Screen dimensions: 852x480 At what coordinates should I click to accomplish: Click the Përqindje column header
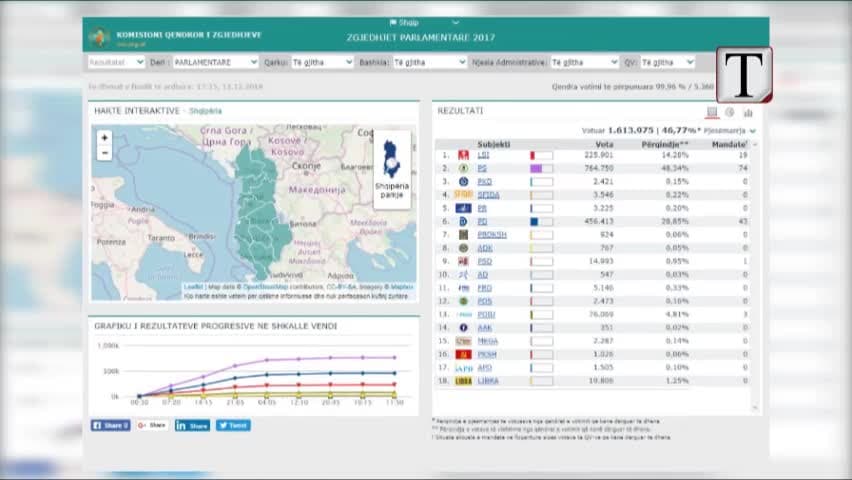click(x=665, y=145)
